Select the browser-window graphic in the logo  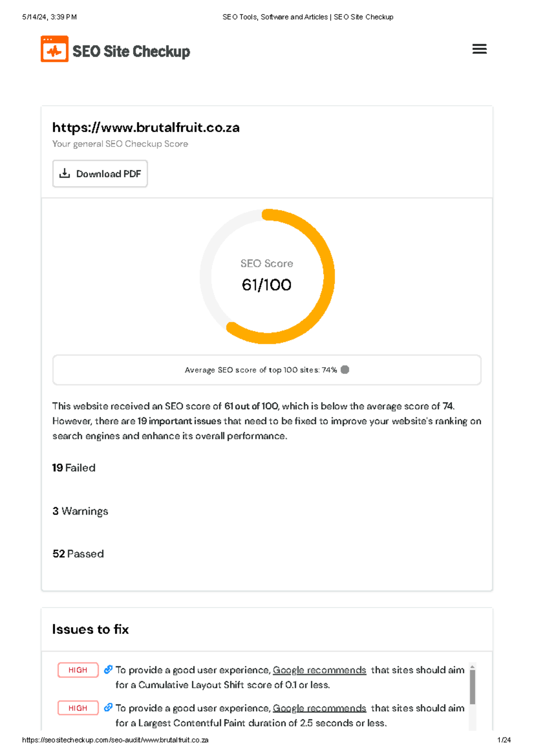click(x=53, y=49)
